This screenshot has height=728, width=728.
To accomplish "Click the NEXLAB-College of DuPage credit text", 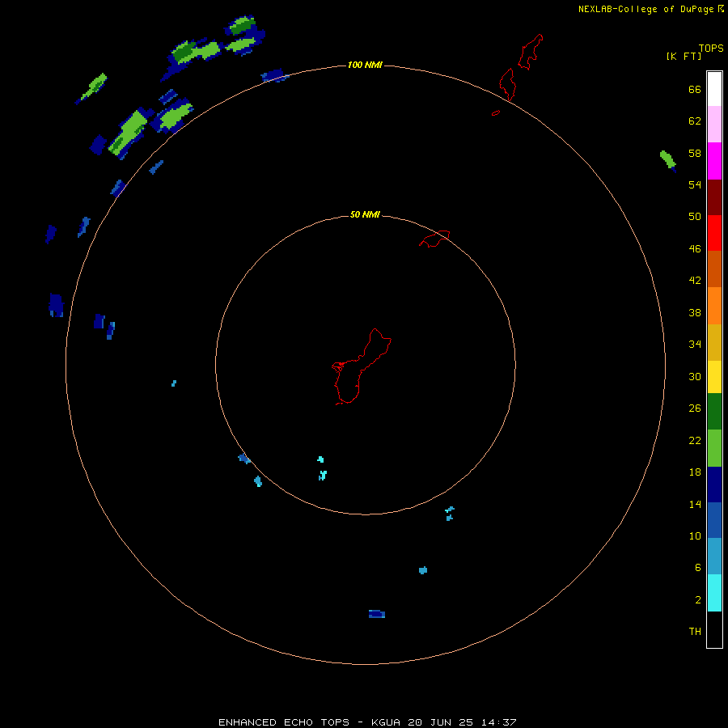I will click(646, 9).
